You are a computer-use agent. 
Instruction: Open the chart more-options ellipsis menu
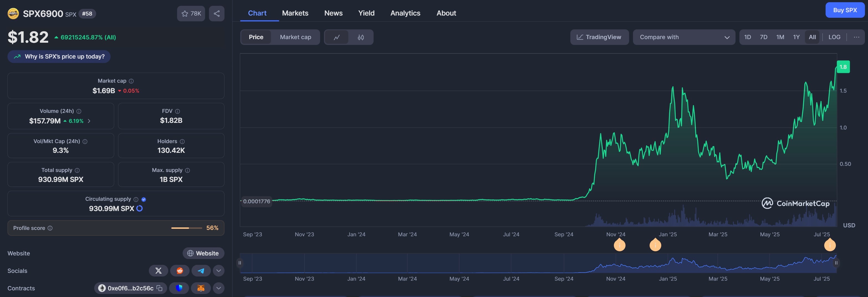tap(857, 37)
